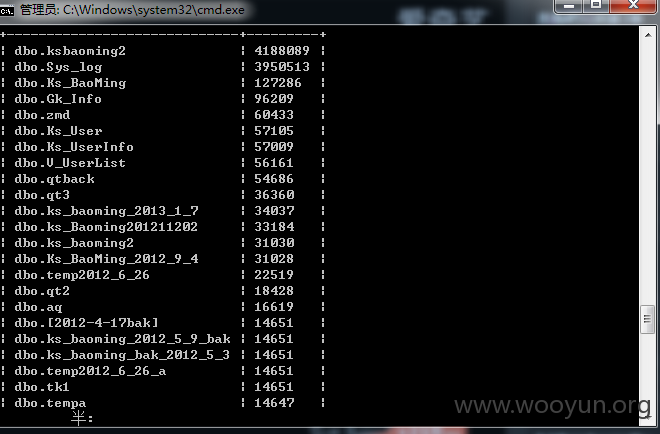
Task: Click the vertical scrollbar thumb
Action: click(x=647, y=320)
